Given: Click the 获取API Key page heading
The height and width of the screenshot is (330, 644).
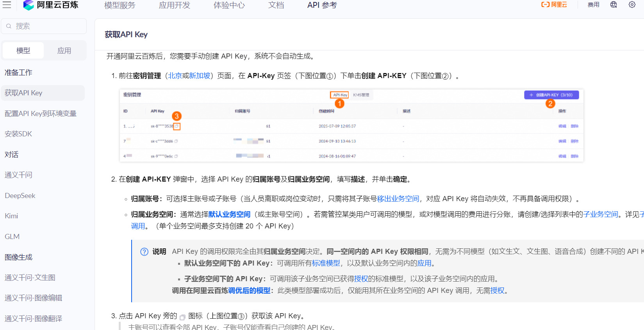Looking at the screenshot, I should point(126,34).
